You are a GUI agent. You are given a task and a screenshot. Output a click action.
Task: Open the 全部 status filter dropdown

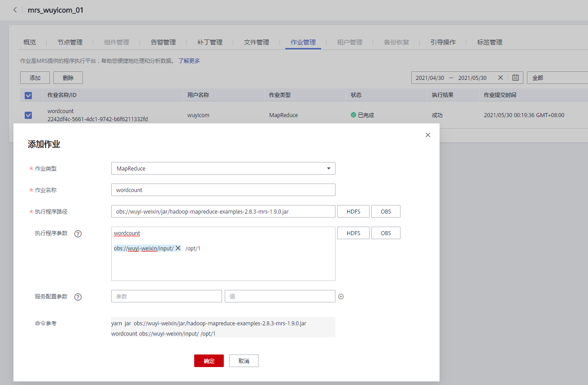click(x=558, y=78)
